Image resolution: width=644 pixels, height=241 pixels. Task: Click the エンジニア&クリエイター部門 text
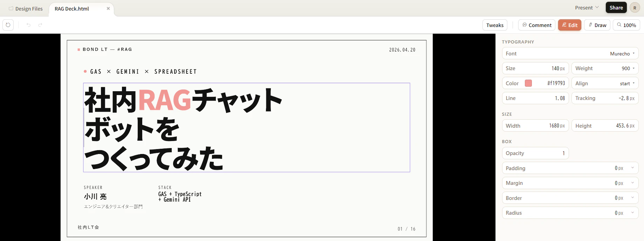[113, 207]
